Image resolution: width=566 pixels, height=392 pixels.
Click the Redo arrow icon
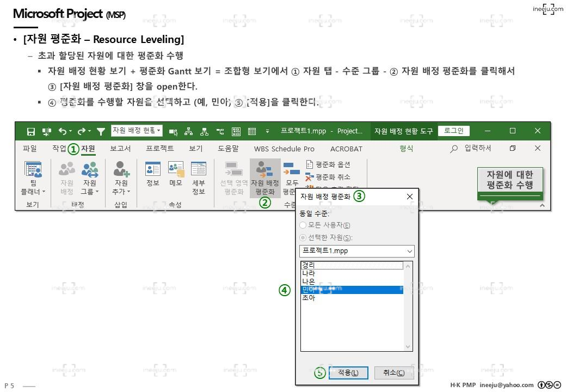81,131
